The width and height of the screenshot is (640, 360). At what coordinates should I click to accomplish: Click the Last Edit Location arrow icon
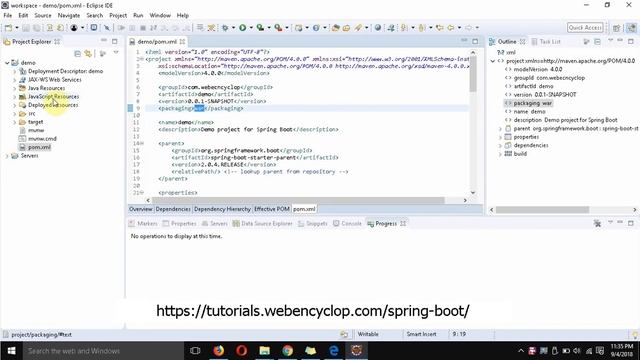[440, 28]
